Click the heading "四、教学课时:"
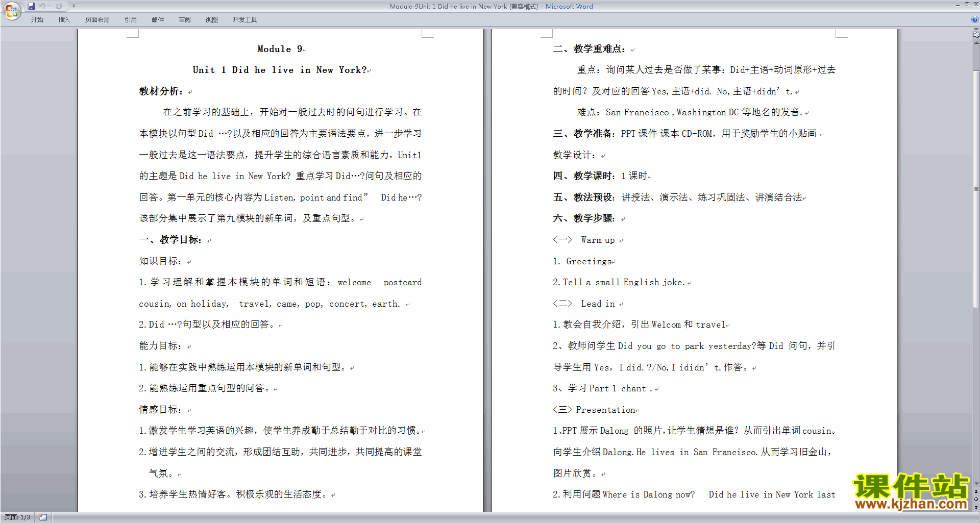The image size is (980, 523). coord(583,176)
